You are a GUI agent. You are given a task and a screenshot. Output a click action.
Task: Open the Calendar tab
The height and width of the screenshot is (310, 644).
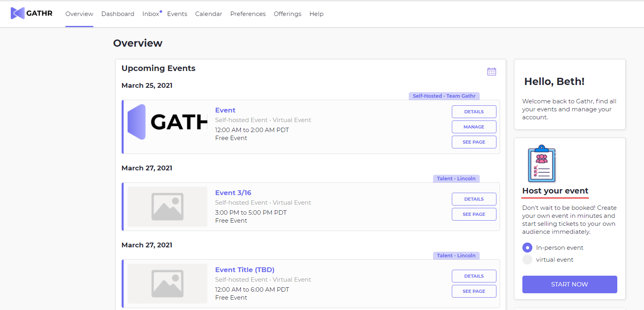click(209, 14)
